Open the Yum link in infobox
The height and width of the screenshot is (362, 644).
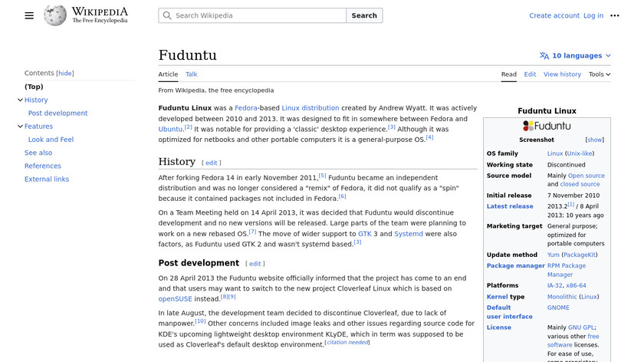554,255
